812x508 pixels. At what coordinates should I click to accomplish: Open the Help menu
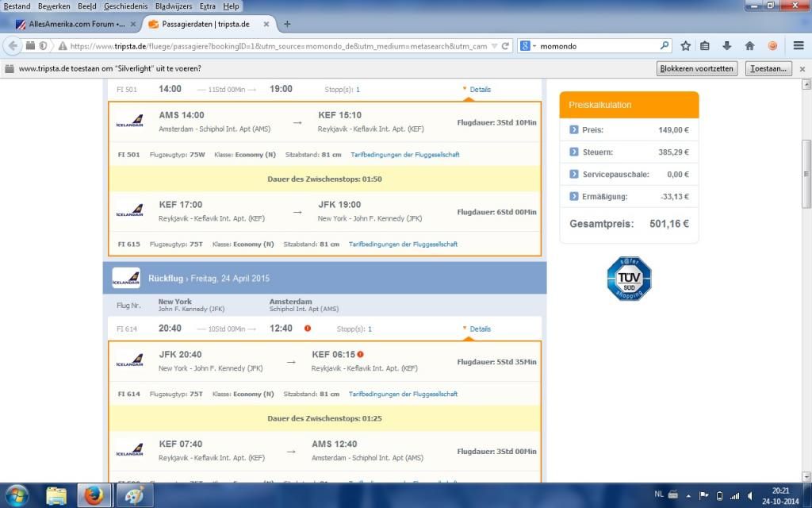(x=231, y=6)
